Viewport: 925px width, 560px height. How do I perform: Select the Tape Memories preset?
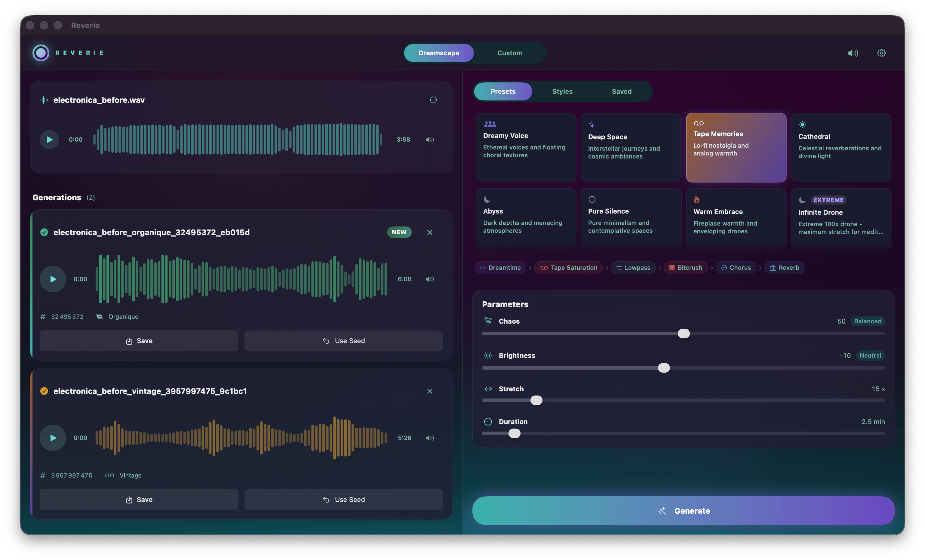tap(736, 147)
